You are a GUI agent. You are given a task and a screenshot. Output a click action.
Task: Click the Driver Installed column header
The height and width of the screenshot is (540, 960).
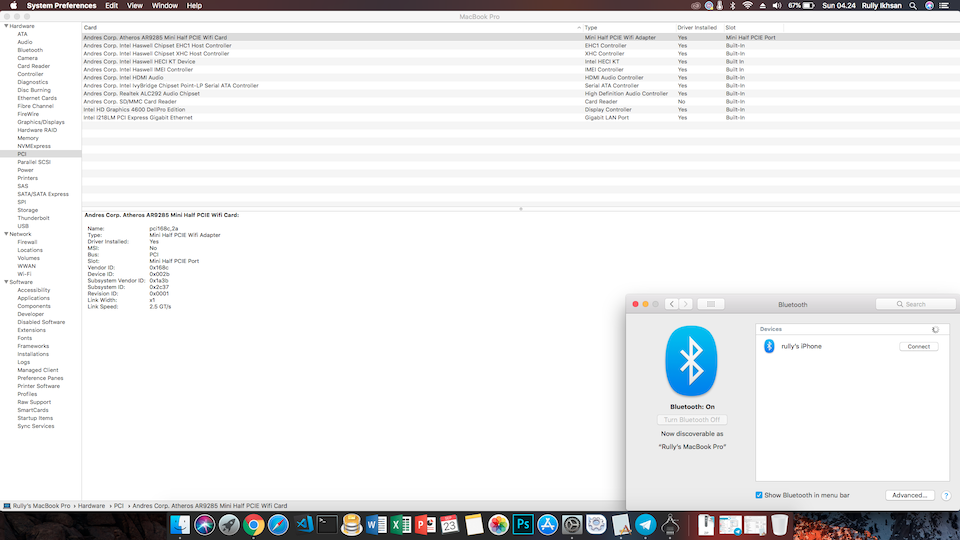coord(699,28)
